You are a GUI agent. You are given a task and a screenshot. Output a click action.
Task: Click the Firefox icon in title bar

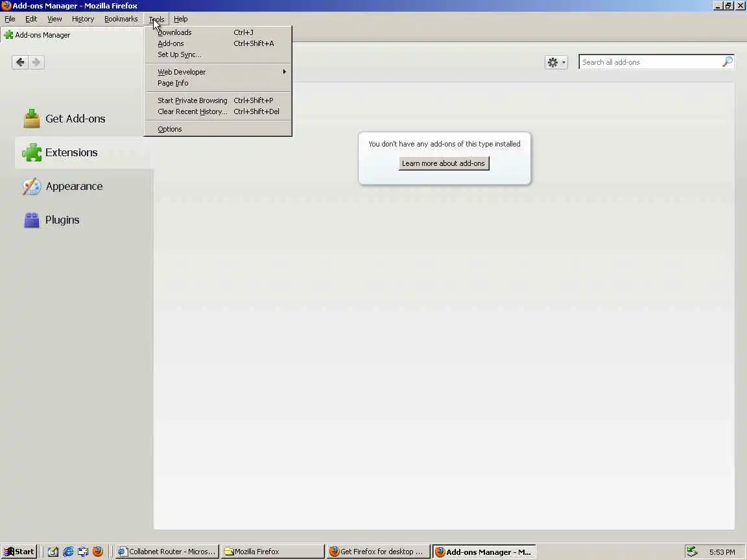(x=6, y=6)
